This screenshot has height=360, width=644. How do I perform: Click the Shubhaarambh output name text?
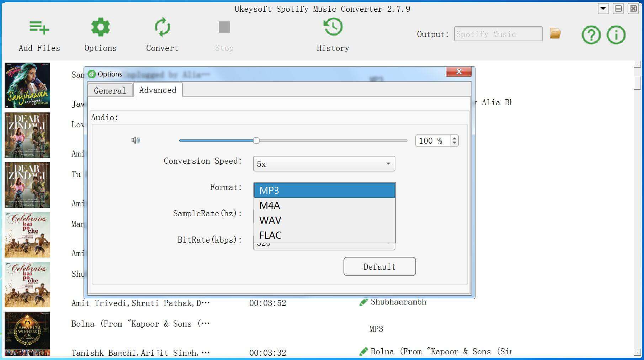pyautogui.click(x=398, y=302)
